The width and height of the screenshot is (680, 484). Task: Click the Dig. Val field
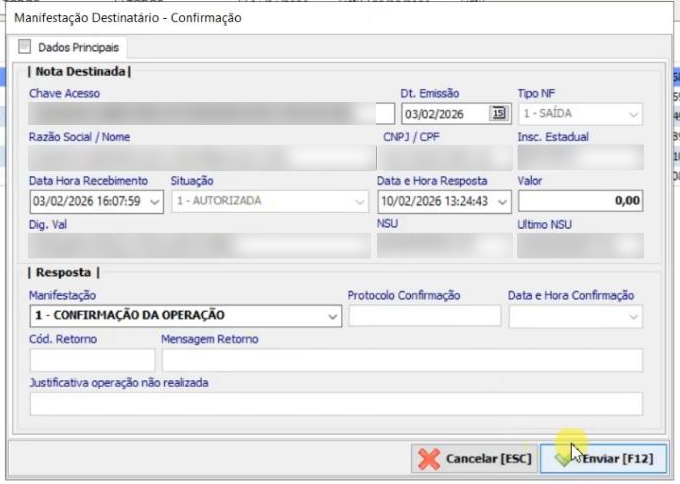point(199,245)
